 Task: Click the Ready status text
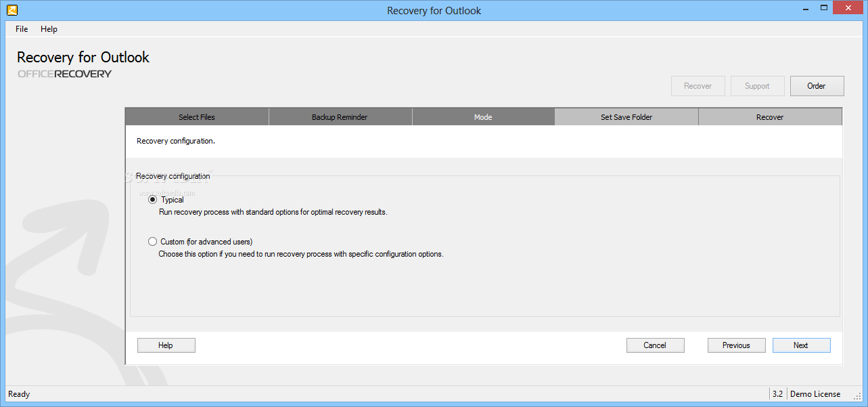(19, 393)
